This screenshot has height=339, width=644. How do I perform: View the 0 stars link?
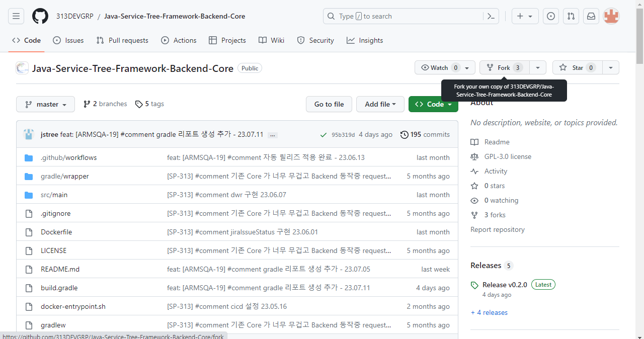click(488, 186)
